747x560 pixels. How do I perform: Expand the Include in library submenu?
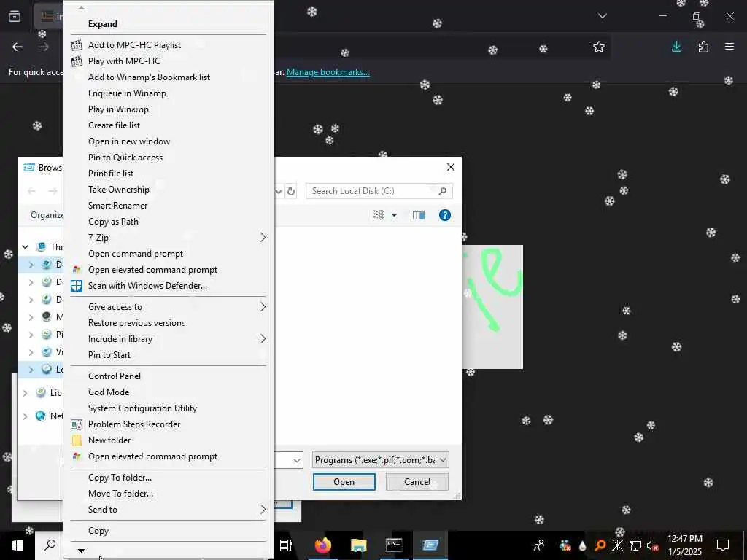point(169,339)
